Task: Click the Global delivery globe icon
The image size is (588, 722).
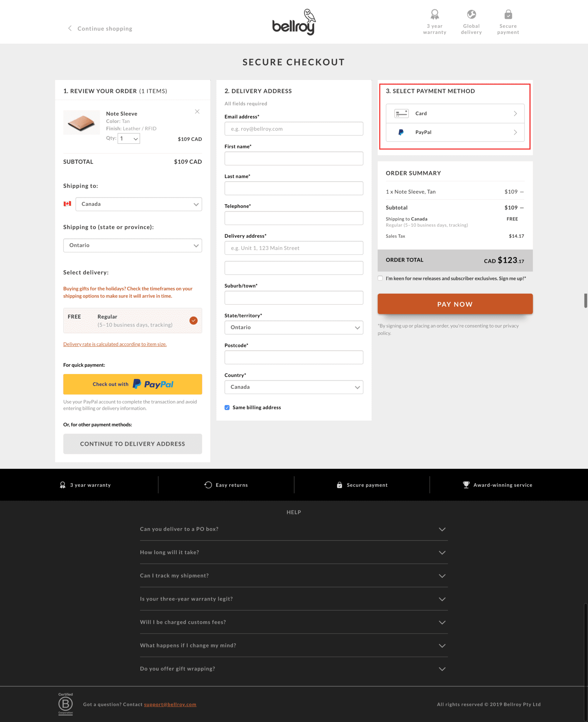Action: [x=471, y=14]
